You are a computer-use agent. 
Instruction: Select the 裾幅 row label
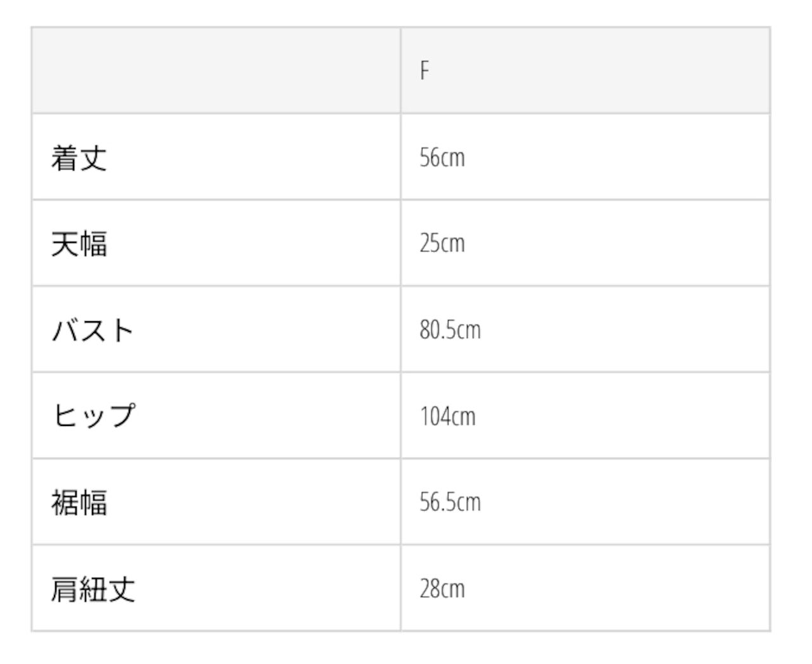(x=79, y=502)
